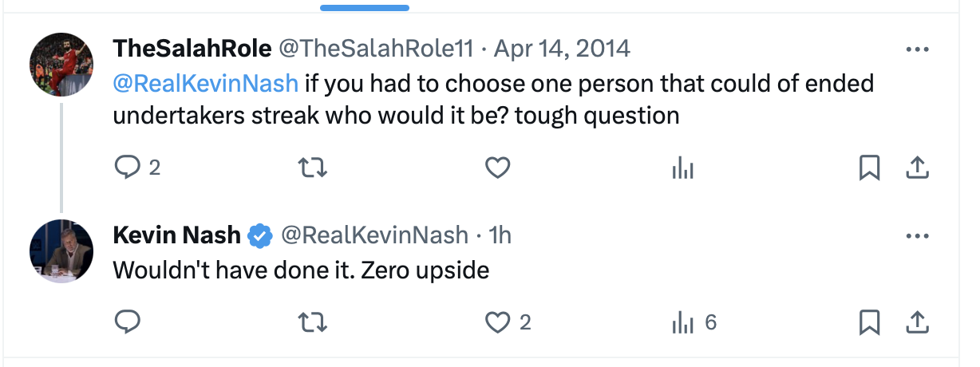980x367 pixels.
Task: View analytics on Kevin Nash's reply
Action: [x=683, y=322]
